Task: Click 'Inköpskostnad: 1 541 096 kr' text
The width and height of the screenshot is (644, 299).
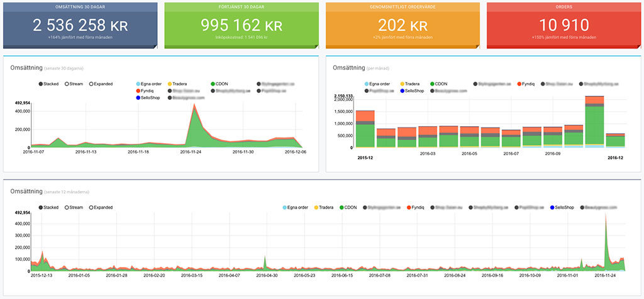Action: 241,37
